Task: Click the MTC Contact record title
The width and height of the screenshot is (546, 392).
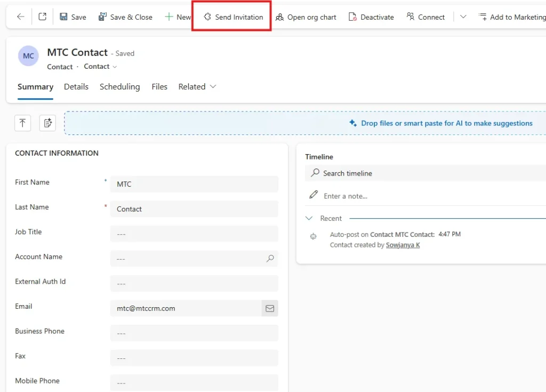Action: point(77,53)
